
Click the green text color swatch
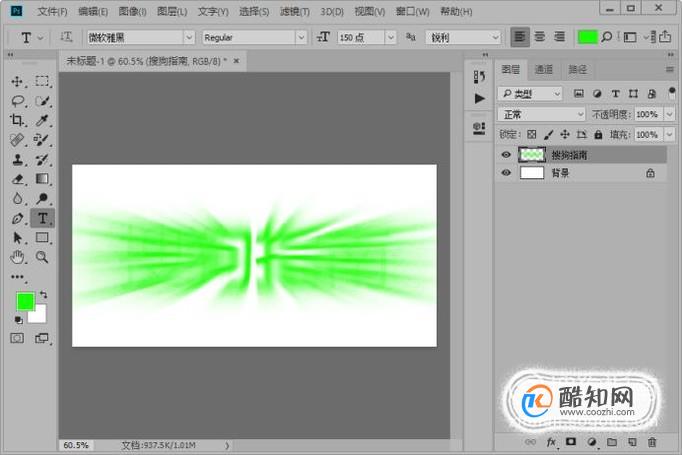point(588,37)
